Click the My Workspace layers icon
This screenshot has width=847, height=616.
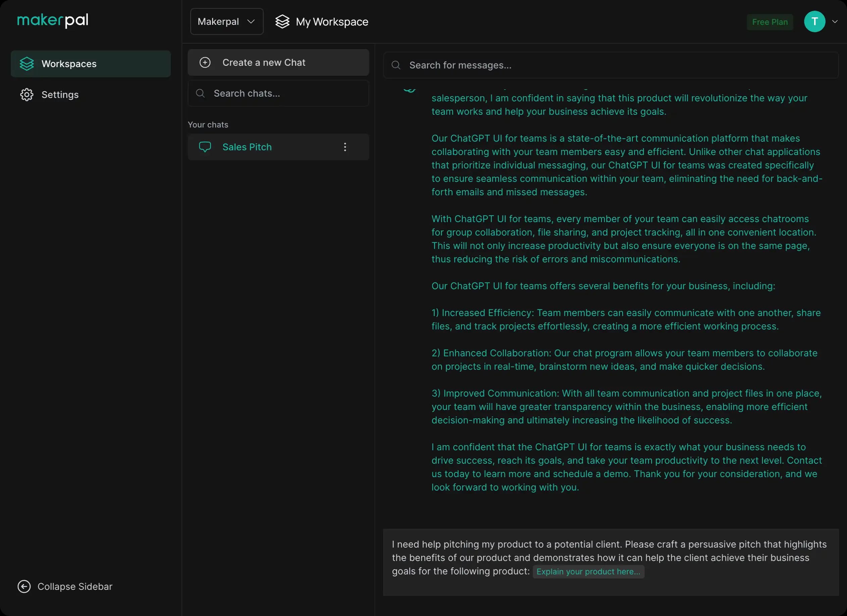282,22
